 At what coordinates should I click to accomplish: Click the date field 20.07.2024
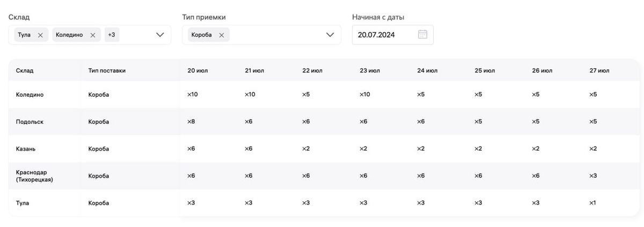pyautogui.click(x=392, y=35)
